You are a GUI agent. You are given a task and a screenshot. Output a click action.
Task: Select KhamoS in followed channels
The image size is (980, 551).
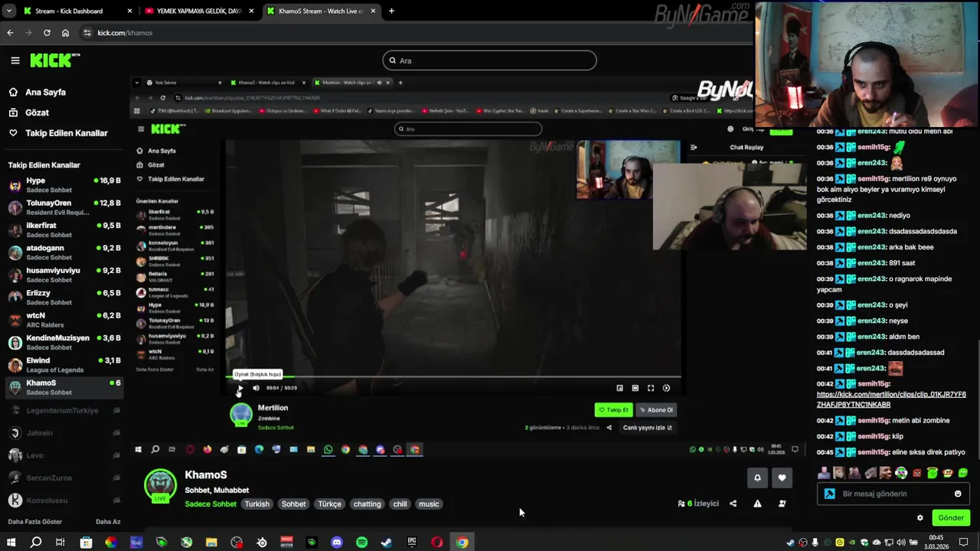63,387
